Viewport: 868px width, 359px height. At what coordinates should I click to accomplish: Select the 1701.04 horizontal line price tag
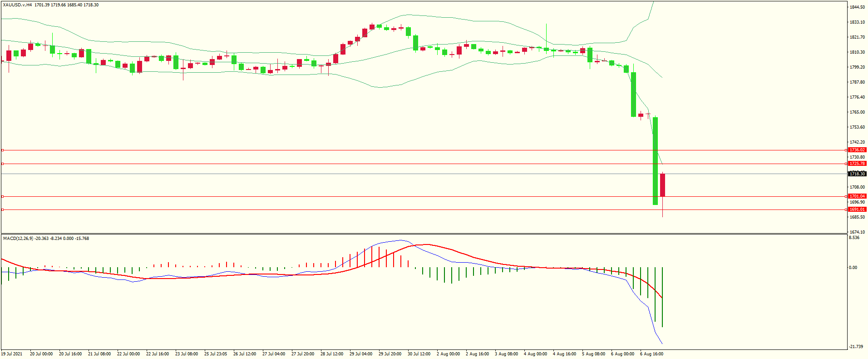858,196
